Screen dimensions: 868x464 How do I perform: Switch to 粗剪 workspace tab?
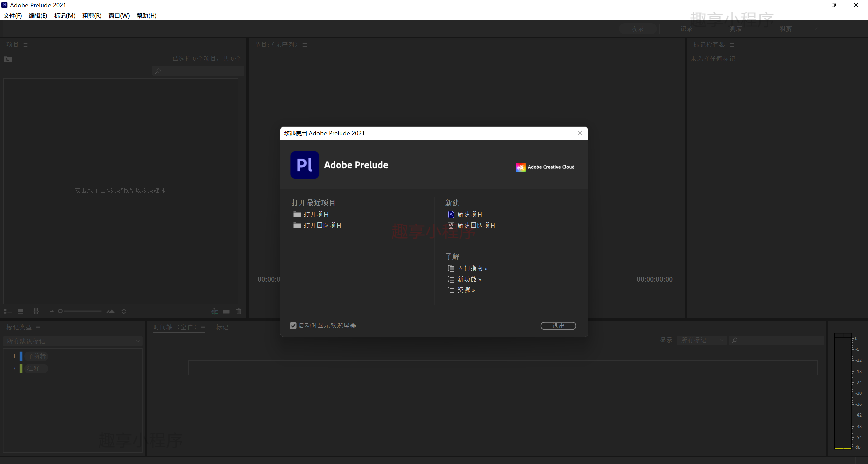coord(785,29)
